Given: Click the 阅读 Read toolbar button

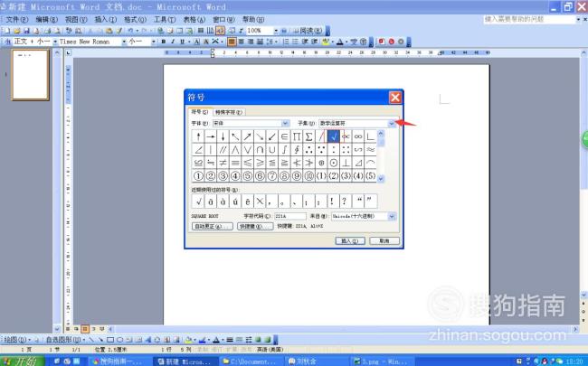Looking at the screenshot, I should click(x=308, y=31).
